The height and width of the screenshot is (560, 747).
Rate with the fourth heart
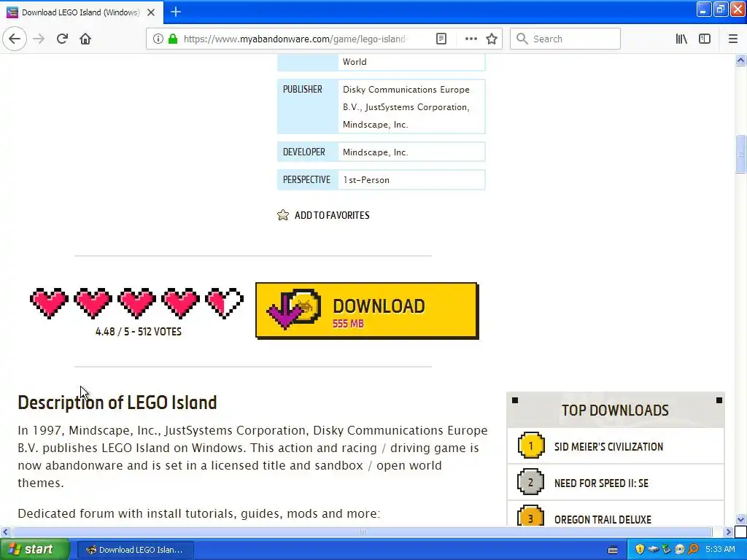(x=181, y=303)
